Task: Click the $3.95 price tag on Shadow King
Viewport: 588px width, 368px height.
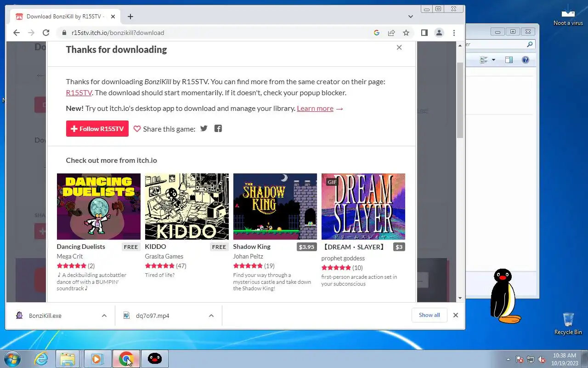Action: (x=306, y=247)
